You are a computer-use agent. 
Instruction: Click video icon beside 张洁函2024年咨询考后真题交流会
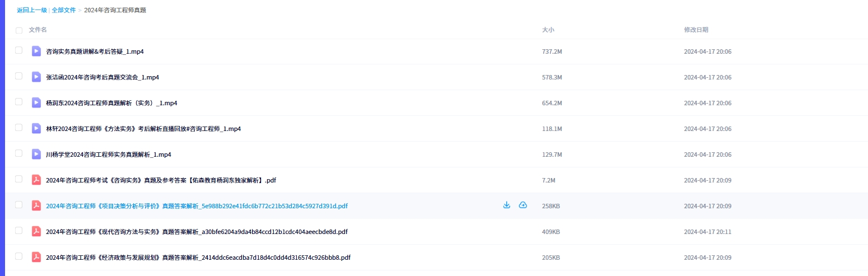click(x=36, y=77)
